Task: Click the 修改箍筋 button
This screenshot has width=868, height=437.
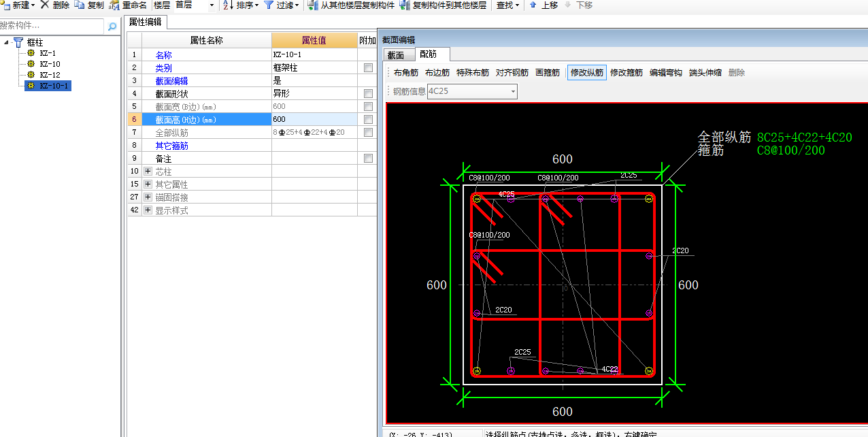Action: pyautogui.click(x=627, y=73)
